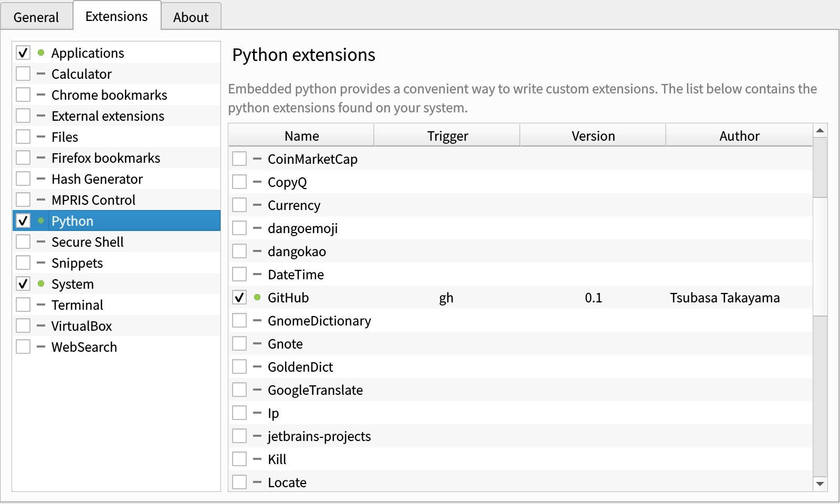Enable the Terminal extension checkbox
This screenshot has width=840, height=504.
pyautogui.click(x=23, y=304)
